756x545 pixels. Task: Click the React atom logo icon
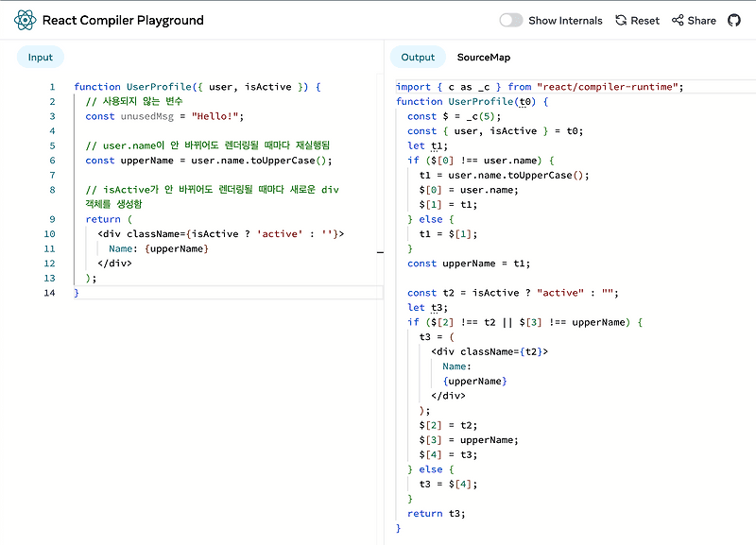pos(26,20)
